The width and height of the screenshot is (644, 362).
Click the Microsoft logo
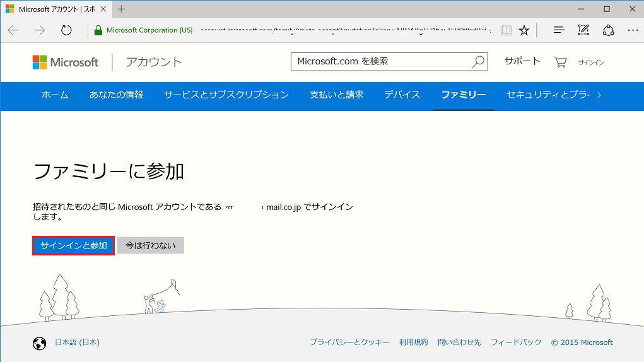click(66, 62)
